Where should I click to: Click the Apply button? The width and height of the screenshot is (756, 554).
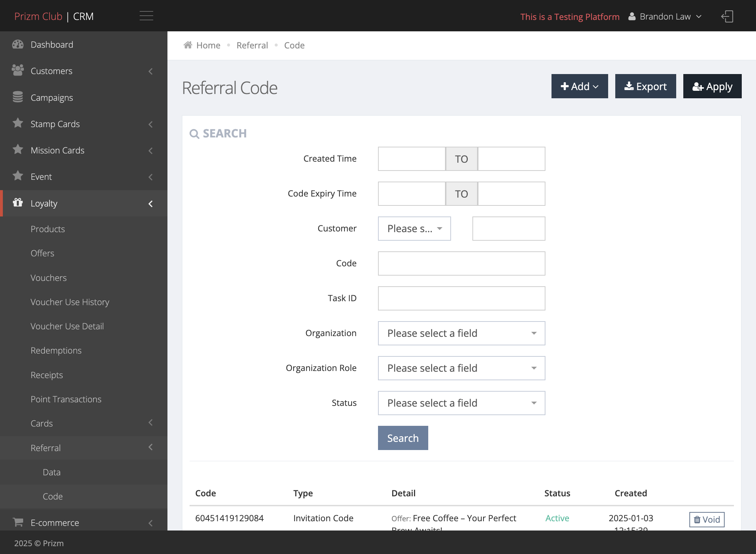713,86
